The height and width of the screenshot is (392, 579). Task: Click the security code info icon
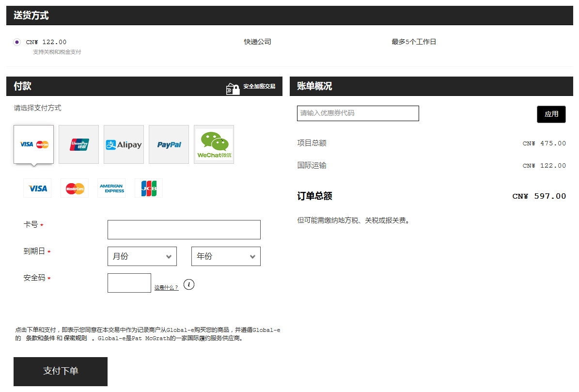189,284
